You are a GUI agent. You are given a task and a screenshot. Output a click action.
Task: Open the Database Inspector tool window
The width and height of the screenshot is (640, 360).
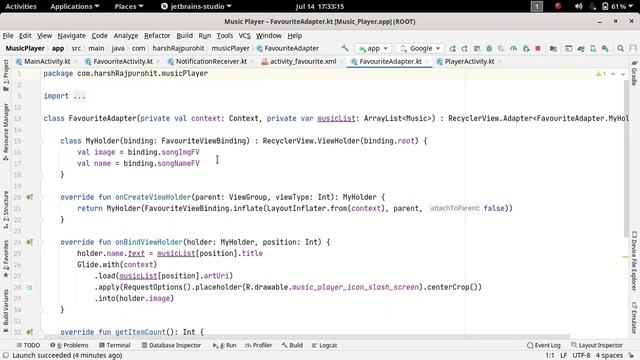coord(171,345)
